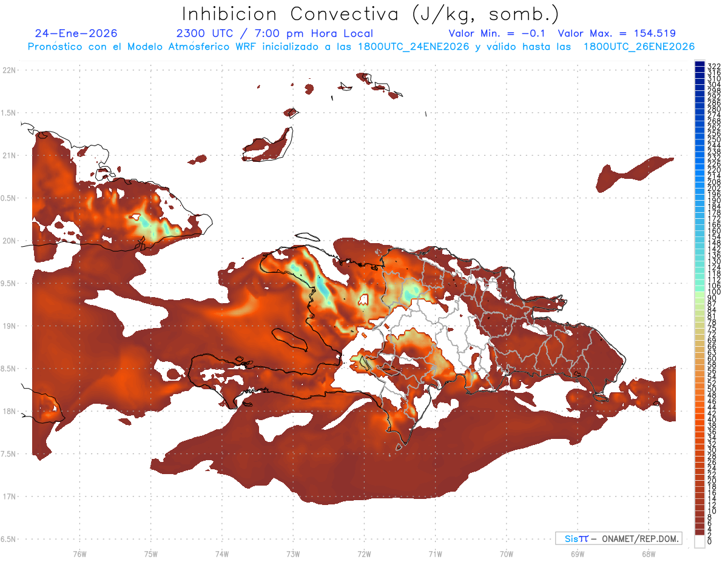Click the "18N" latitude label
Screen dimensions: 728x562
coord(8,411)
